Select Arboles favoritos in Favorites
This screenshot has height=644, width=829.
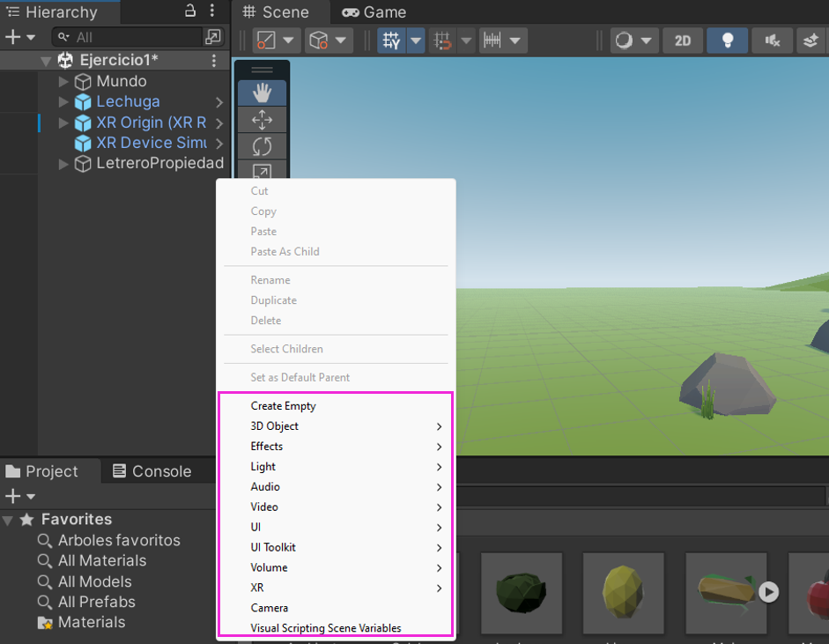pos(119,540)
